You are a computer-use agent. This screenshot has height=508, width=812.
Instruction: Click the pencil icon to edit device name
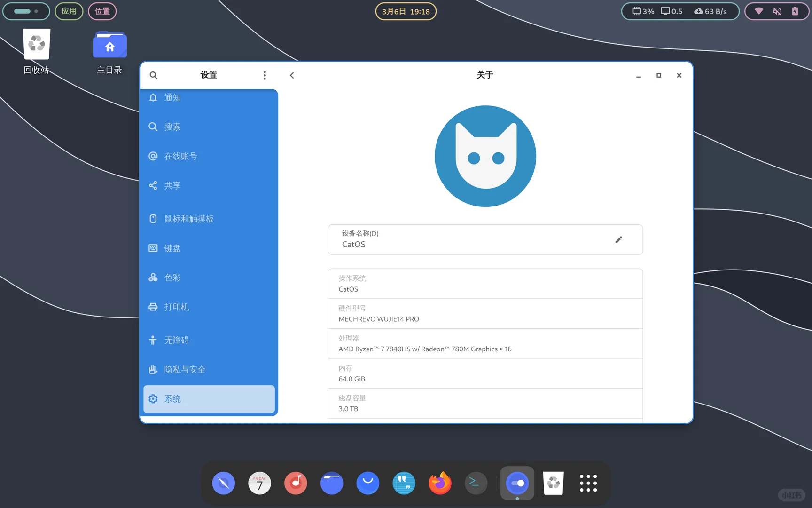618,239
